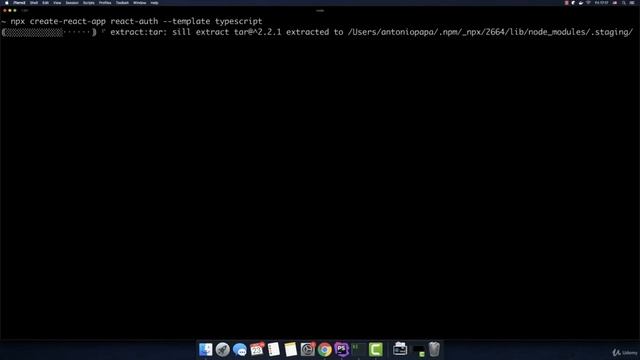The height and width of the screenshot is (360, 640).
Task: Open the Apple menu
Action: (x=7, y=3)
